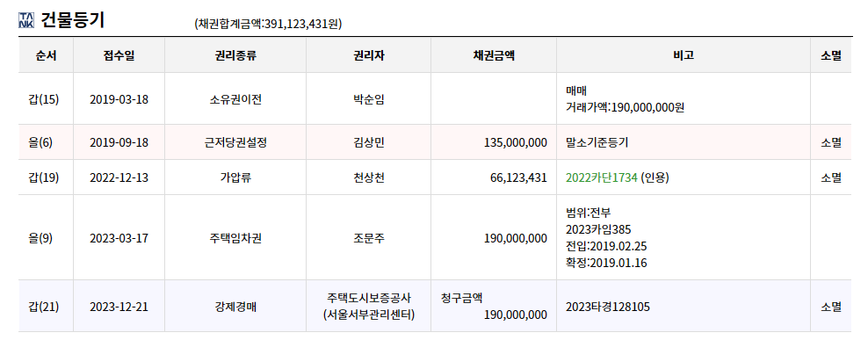Select the 을(6) 근저당권설정 row

tap(435, 142)
